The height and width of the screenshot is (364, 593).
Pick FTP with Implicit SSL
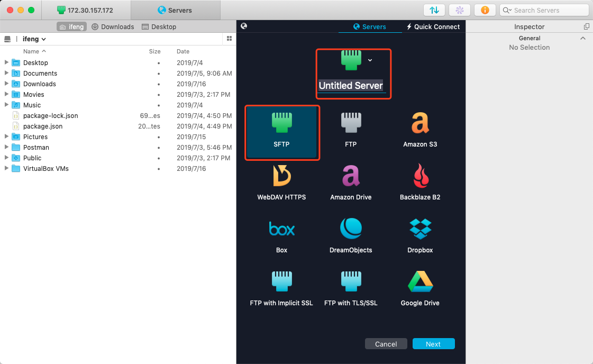(x=282, y=289)
